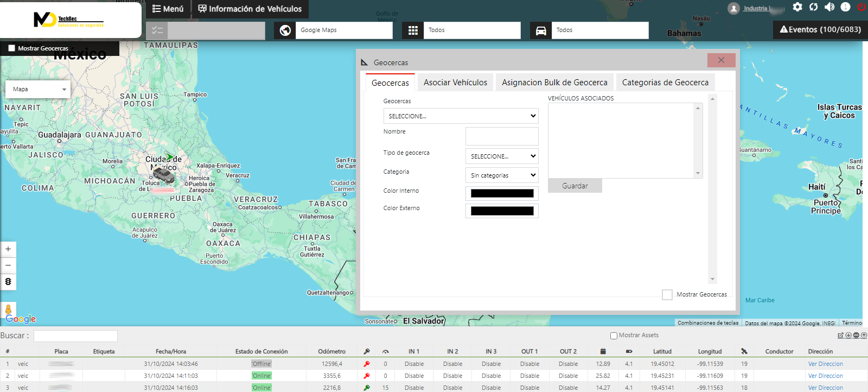The width and height of the screenshot is (868, 392).
Task: Click the circled up-arrow panel icon
Action: point(864,336)
